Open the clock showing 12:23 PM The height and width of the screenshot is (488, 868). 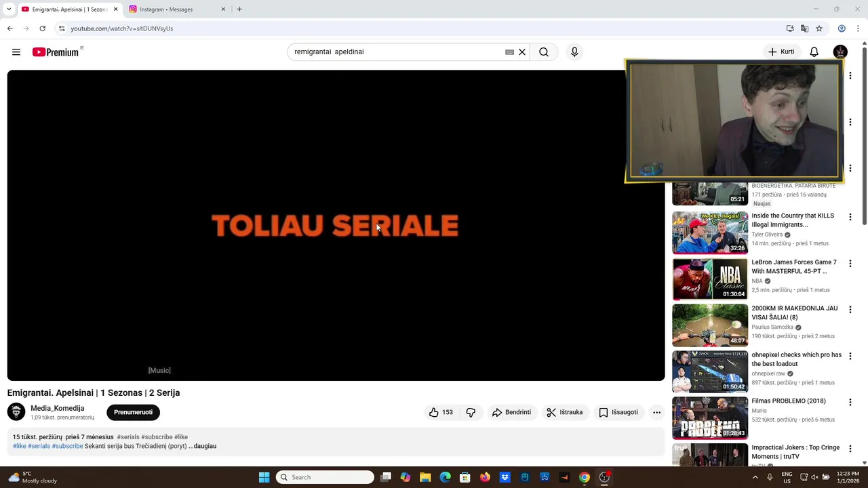coord(848,477)
